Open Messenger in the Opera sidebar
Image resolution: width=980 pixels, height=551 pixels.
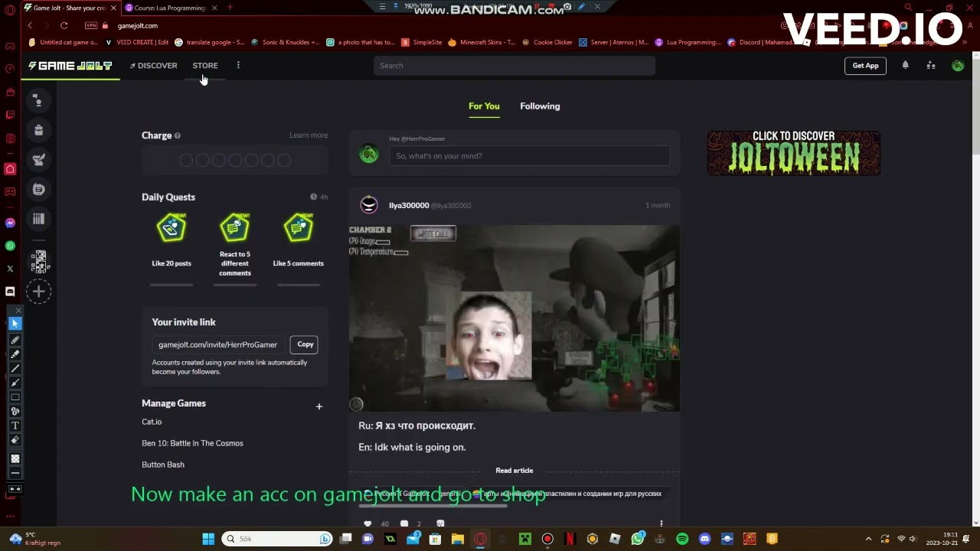(10, 223)
